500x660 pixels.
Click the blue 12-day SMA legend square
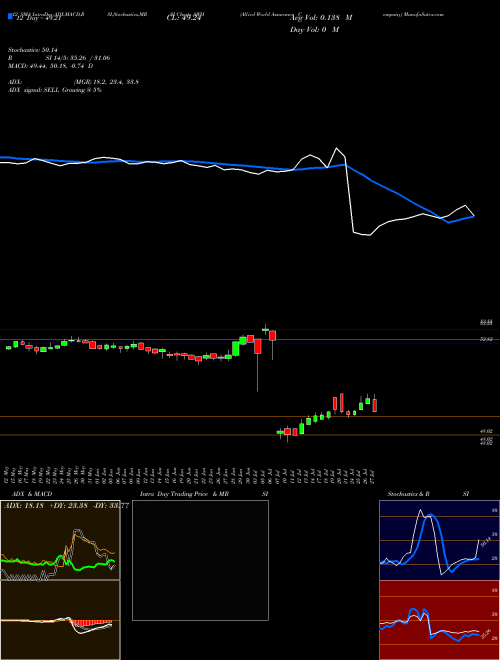click(10, 16)
